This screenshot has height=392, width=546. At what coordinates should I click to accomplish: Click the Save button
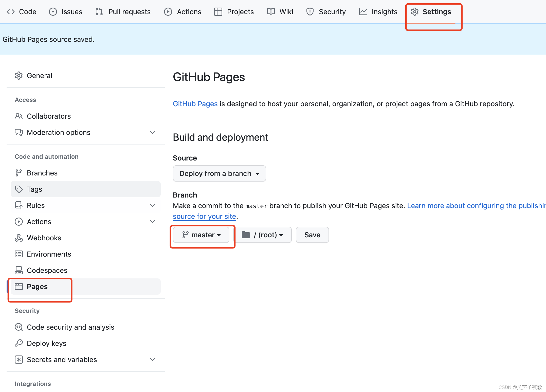[312, 235]
